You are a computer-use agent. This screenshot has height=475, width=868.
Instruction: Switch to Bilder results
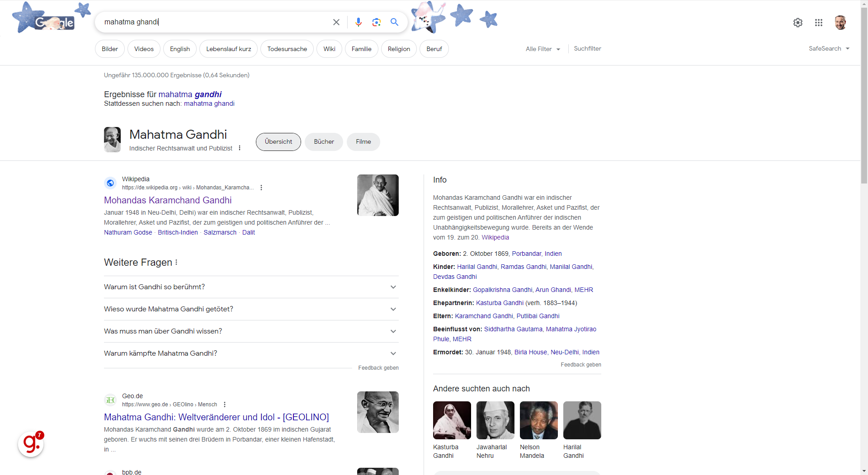pyautogui.click(x=110, y=49)
